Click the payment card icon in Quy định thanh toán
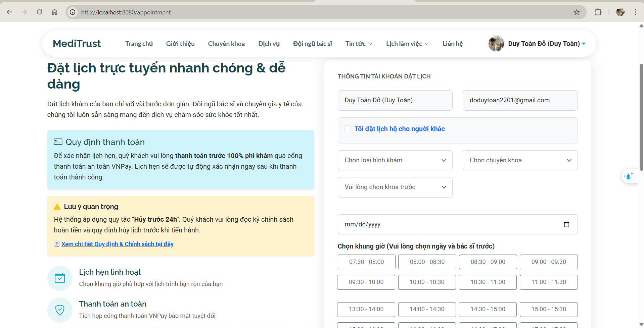Screen dimensions: 644x328 (x=58, y=142)
